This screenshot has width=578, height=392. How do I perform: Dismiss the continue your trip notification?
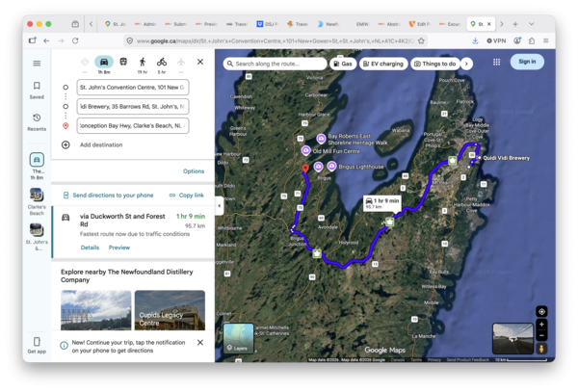[200, 343]
